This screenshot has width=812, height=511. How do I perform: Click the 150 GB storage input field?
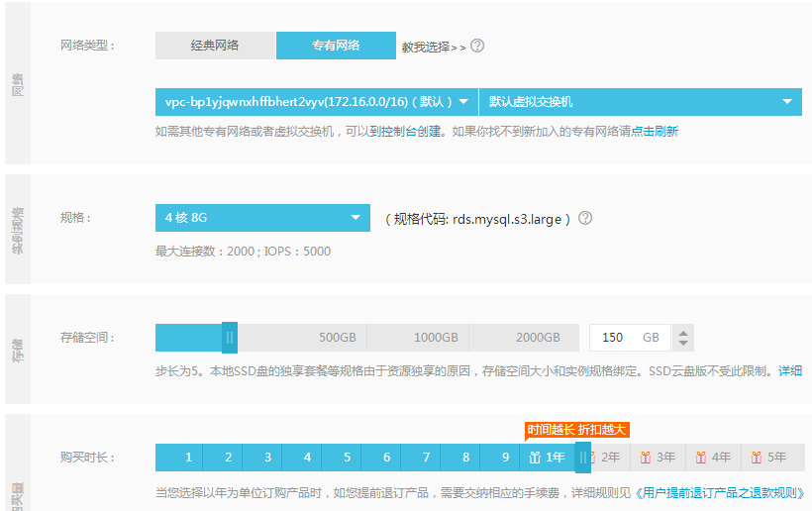[630, 338]
